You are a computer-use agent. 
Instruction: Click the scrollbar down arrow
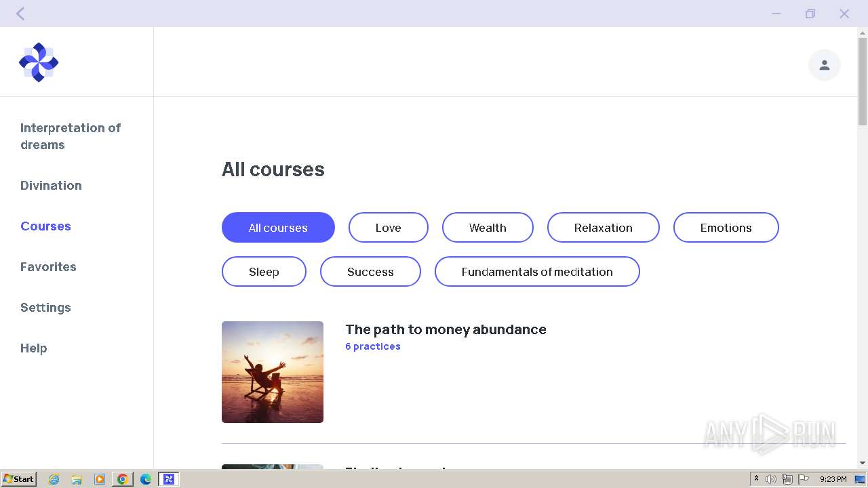point(863,463)
